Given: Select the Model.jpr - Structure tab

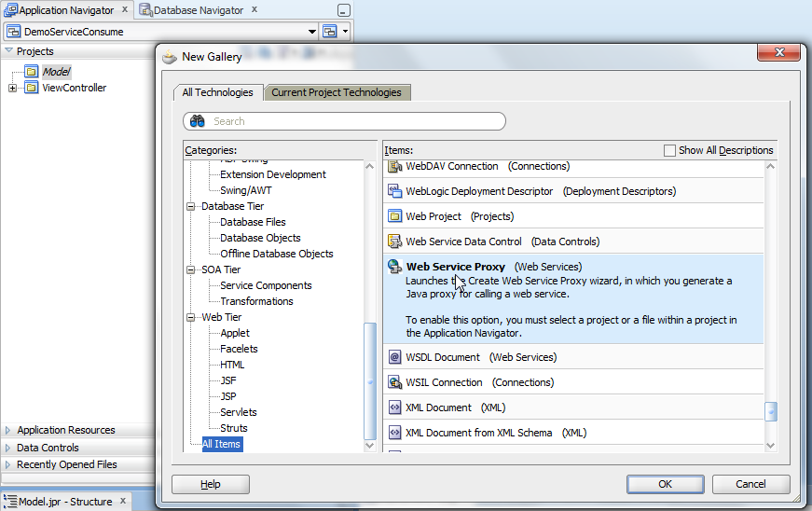Looking at the screenshot, I should (x=65, y=501).
